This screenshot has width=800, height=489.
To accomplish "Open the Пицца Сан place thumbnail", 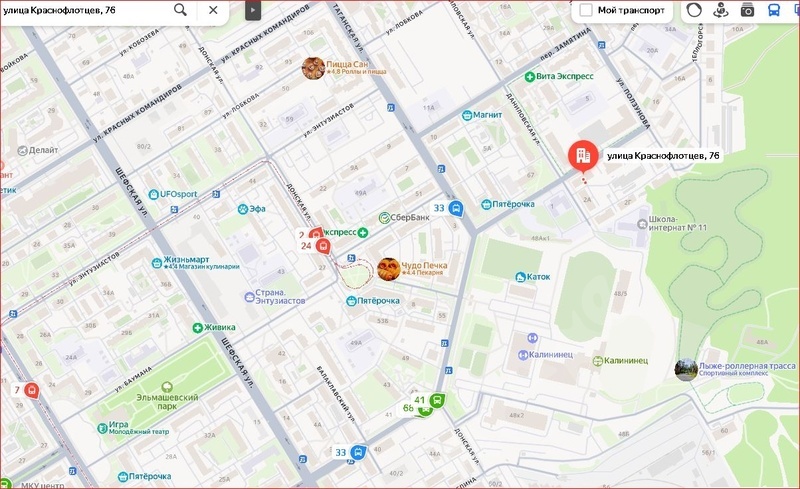I will coord(314,68).
